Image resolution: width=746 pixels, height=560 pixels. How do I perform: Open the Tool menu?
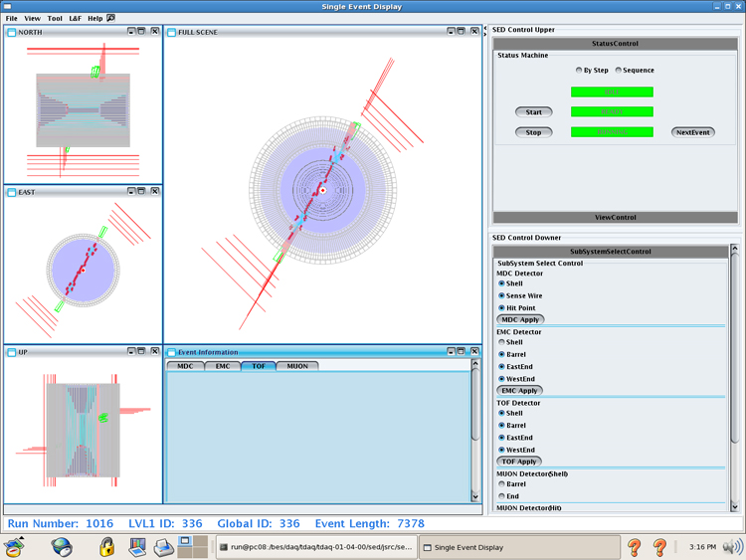55,18
